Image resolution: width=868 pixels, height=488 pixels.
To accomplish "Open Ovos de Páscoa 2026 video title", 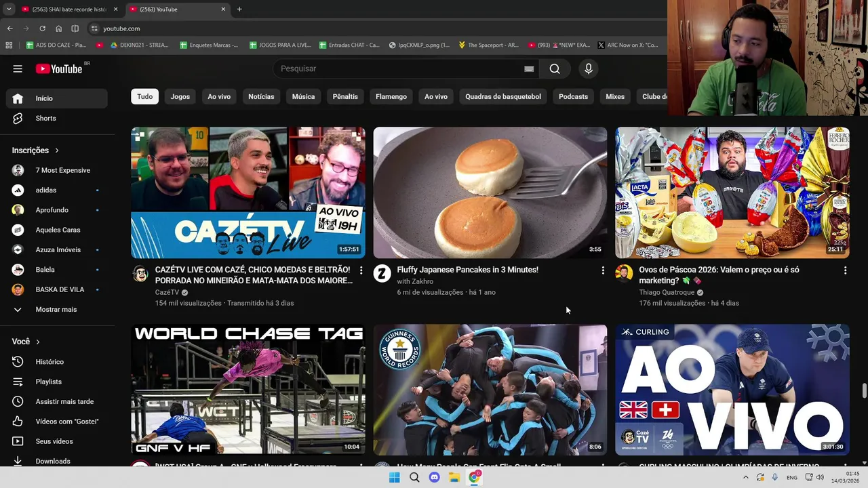I will [x=719, y=275].
